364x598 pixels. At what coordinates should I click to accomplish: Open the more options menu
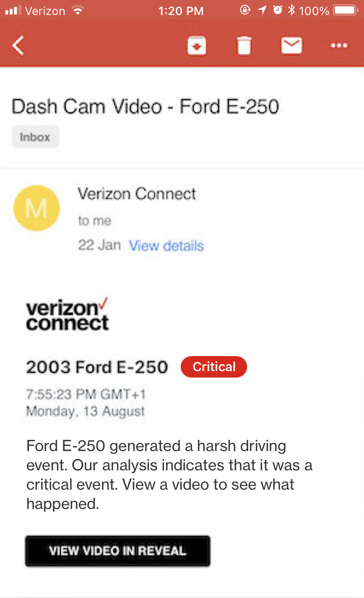click(339, 46)
